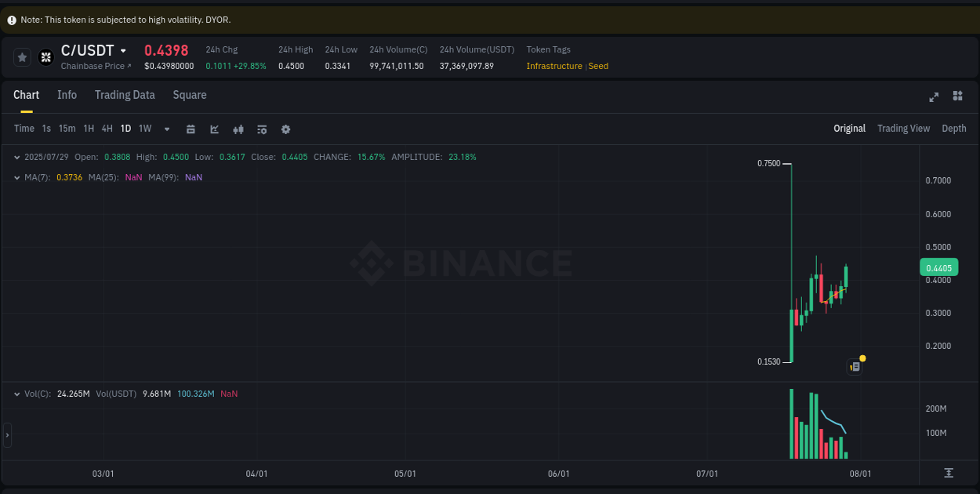
Task: Select the line chart style icon
Action: pyautogui.click(x=214, y=129)
